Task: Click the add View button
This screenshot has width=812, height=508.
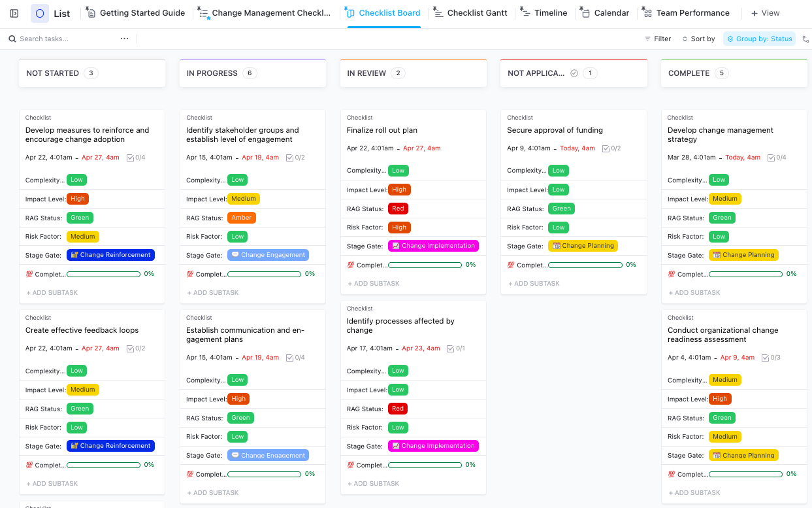Action: click(765, 13)
